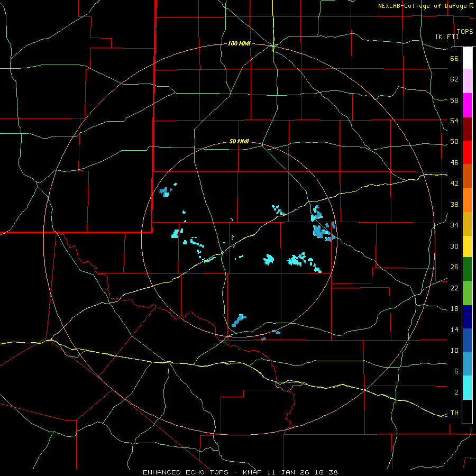Click the 18 value on the legend scale
This screenshot has height=476, width=476.
[x=454, y=309]
